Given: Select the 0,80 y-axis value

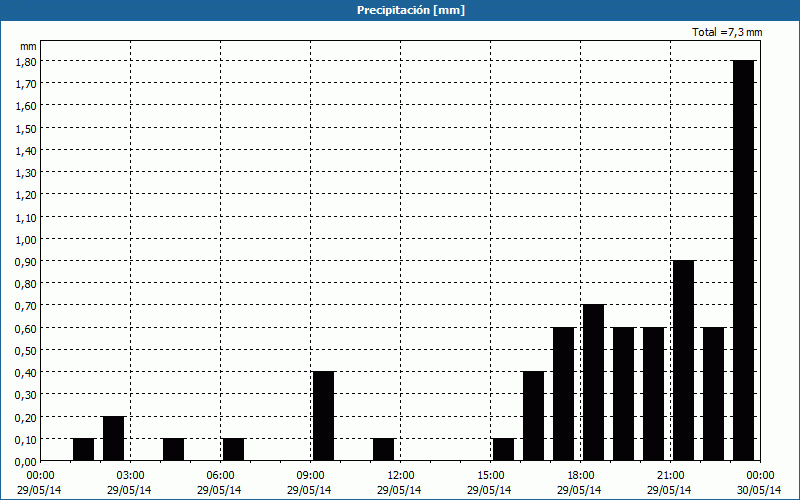Looking at the screenshot, I should (26, 284).
